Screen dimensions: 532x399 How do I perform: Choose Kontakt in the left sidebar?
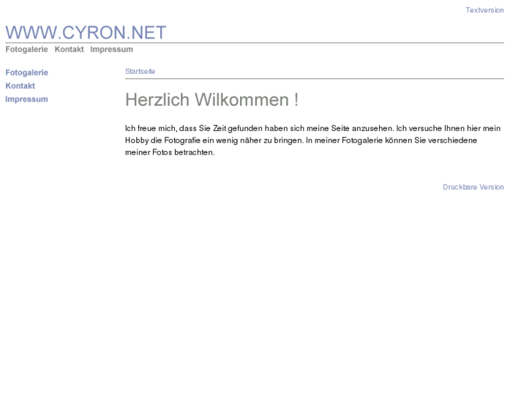pos(20,86)
